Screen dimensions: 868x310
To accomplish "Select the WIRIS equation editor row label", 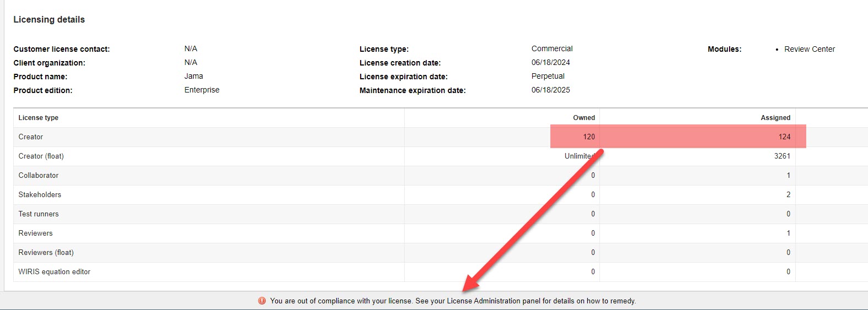I will click(x=54, y=272).
